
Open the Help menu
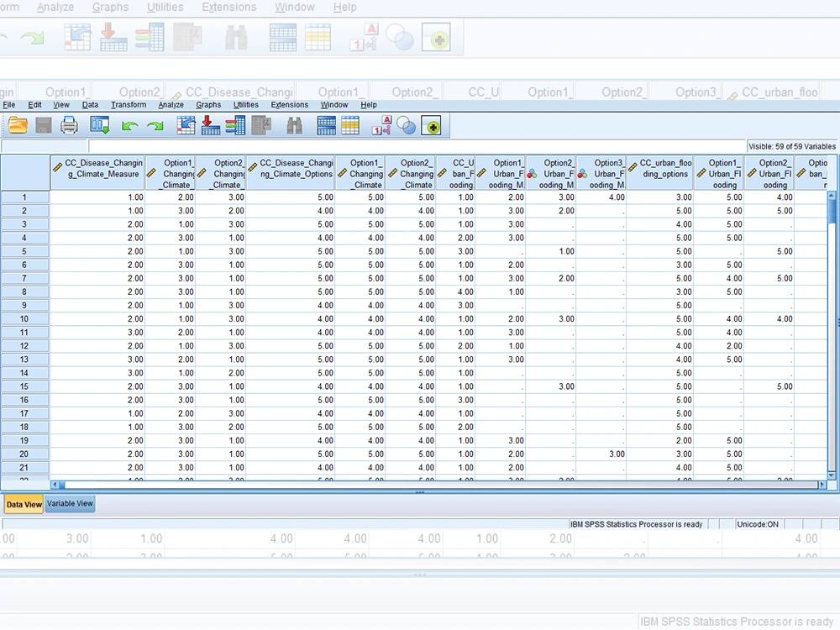click(369, 105)
